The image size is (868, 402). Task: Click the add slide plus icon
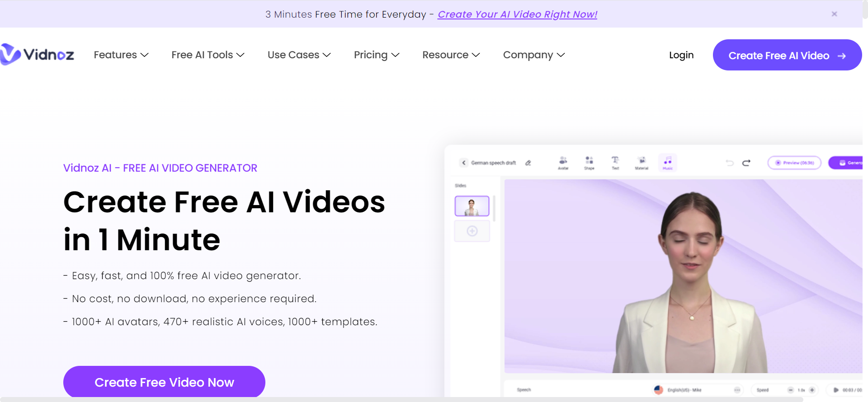tap(472, 231)
